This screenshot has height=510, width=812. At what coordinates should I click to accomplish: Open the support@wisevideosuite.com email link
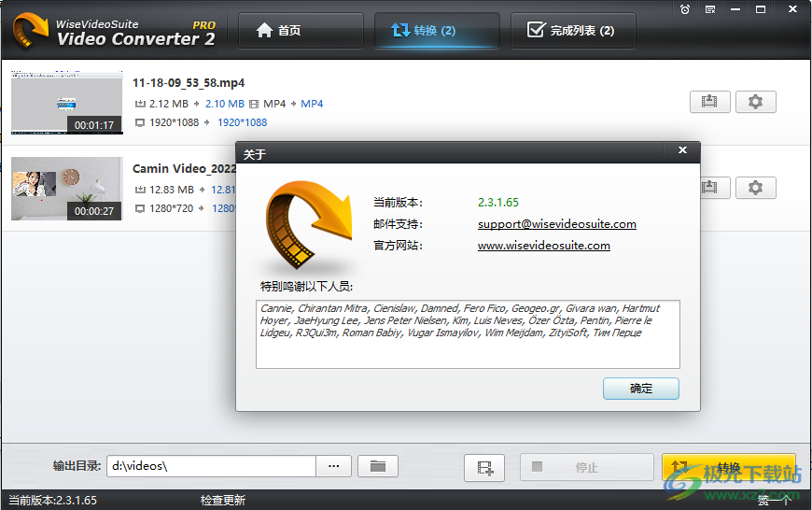point(556,224)
